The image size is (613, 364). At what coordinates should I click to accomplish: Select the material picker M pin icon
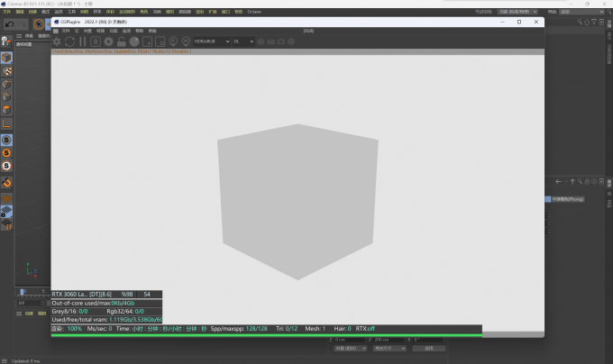coord(186,41)
